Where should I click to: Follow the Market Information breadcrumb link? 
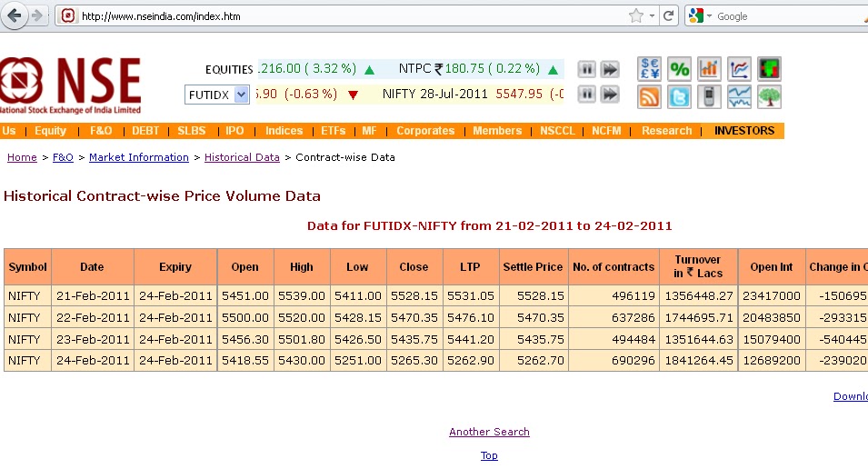pyautogui.click(x=139, y=157)
